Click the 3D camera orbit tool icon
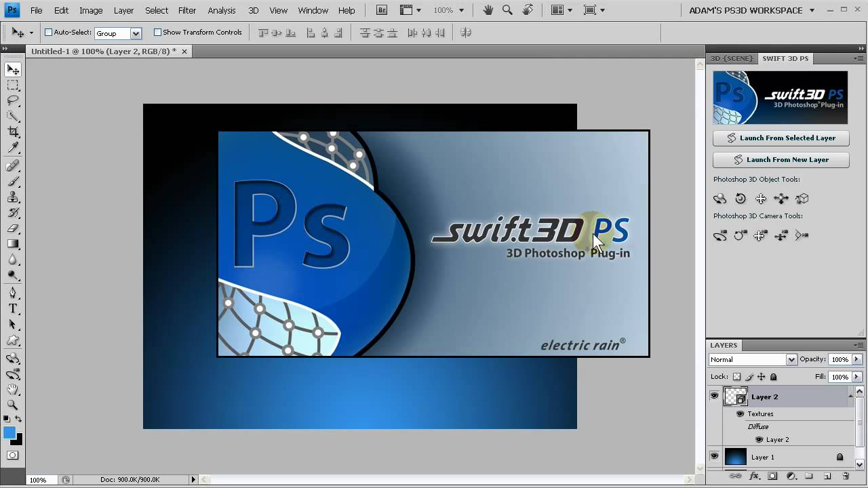 tap(720, 235)
